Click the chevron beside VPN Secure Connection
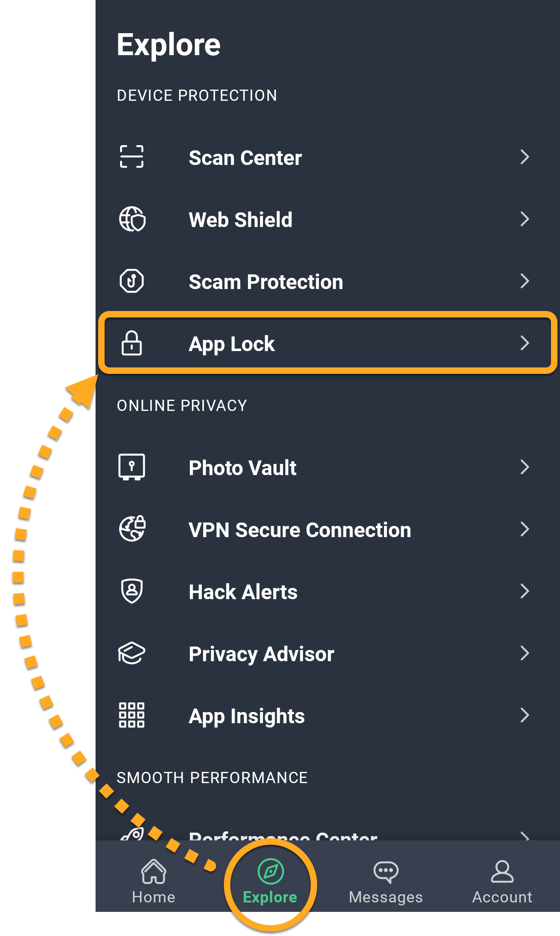Screen dimensions: 560x936 pos(524,529)
